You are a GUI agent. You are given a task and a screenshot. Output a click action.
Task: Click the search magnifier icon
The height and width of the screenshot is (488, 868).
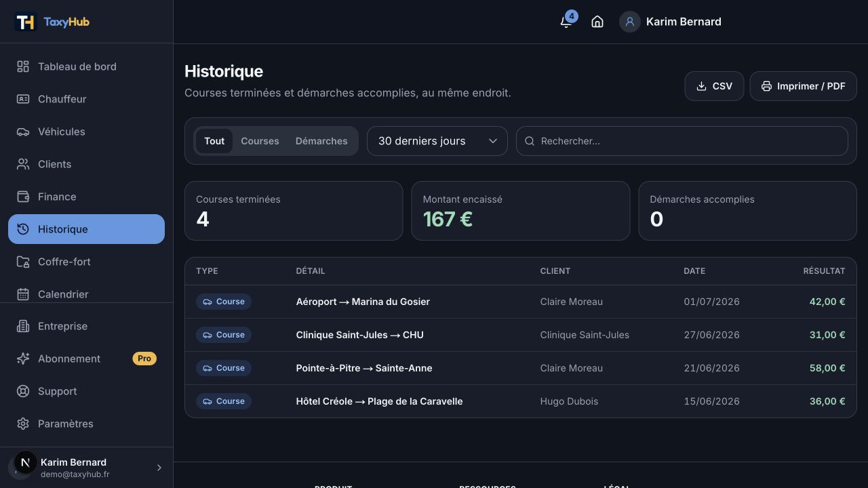pyautogui.click(x=530, y=141)
